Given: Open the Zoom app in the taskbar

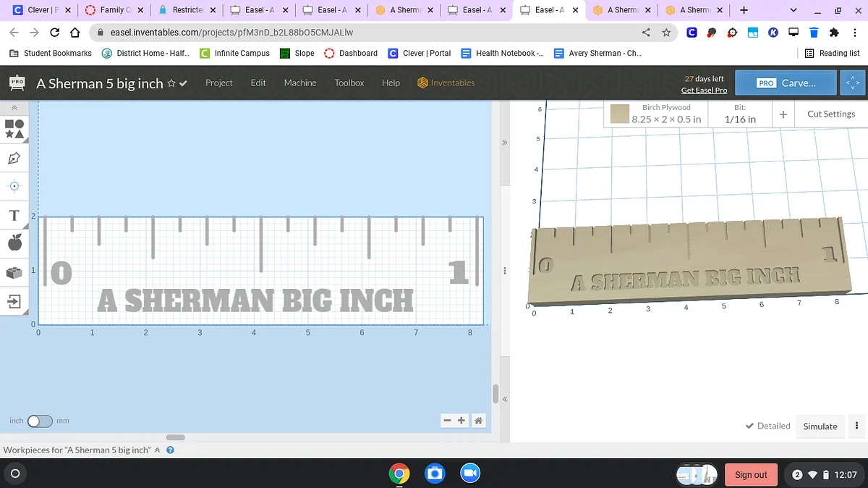Looking at the screenshot, I should click(469, 474).
